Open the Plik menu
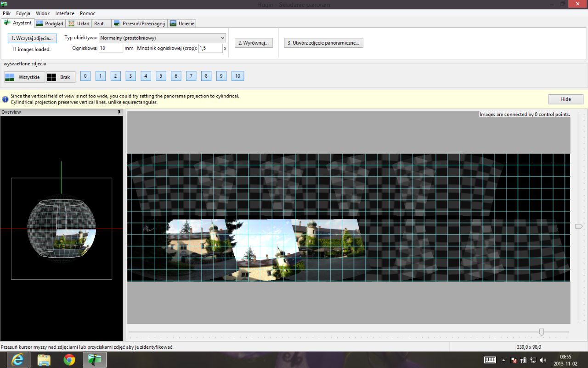 6,13
